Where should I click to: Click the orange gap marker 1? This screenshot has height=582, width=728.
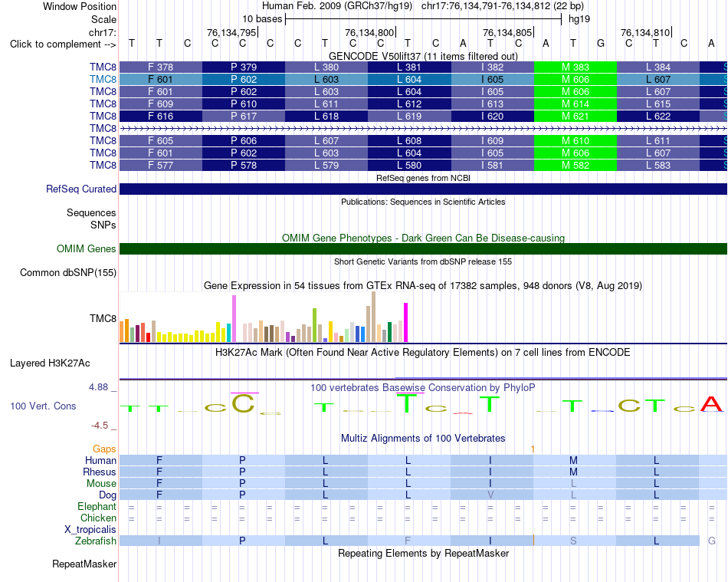tap(533, 449)
